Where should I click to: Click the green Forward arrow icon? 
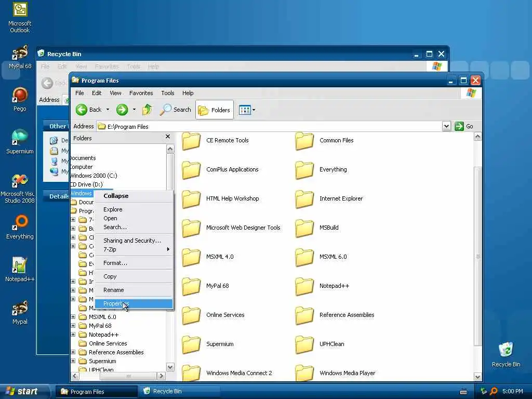pos(122,110)
